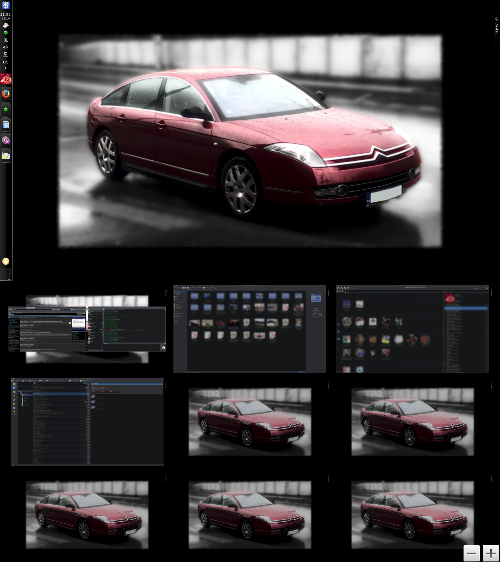500x563 pixels.
Task: Open the weather tray icon
Action: click(5, 26)
